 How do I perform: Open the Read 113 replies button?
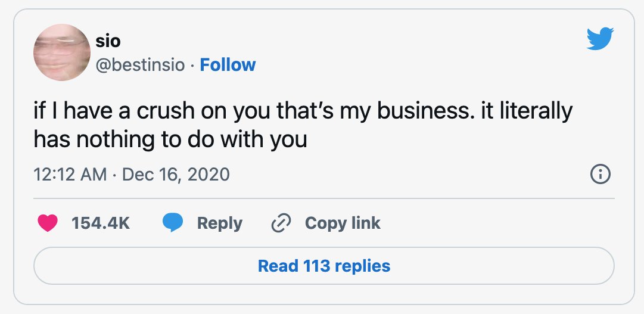[x=323, y=266]
